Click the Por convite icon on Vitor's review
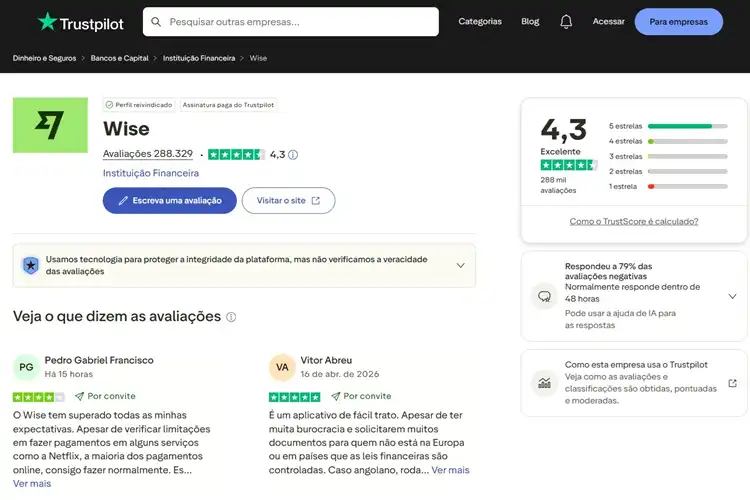Screen dimensions: 750x500 [336, 396]
